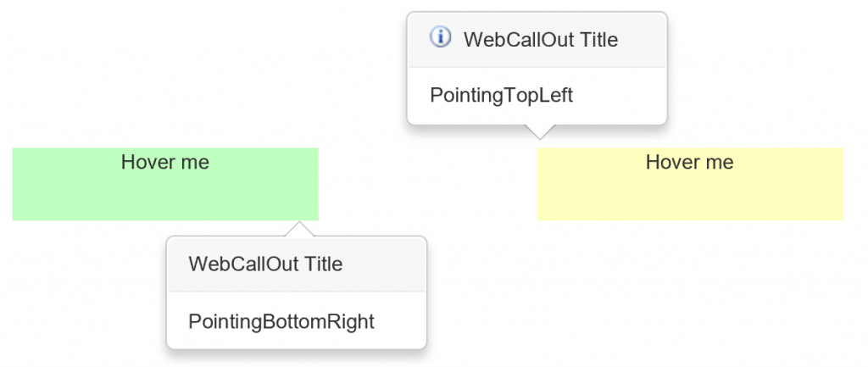Click the gray header bar of bottom callout
Viewport: 868px width, 367px height.
(x=297, y=264)
